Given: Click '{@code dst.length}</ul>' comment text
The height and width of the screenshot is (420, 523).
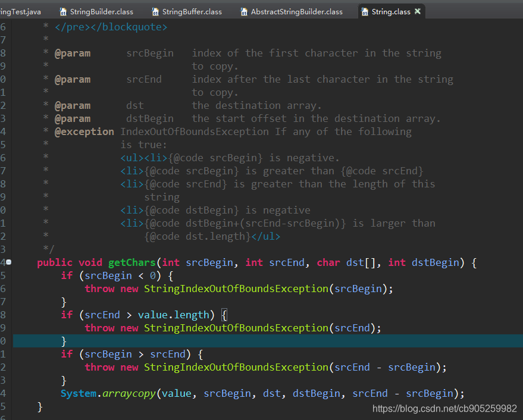Looking at the screenshot, I should pyautogui.click(x=212, y=237).
